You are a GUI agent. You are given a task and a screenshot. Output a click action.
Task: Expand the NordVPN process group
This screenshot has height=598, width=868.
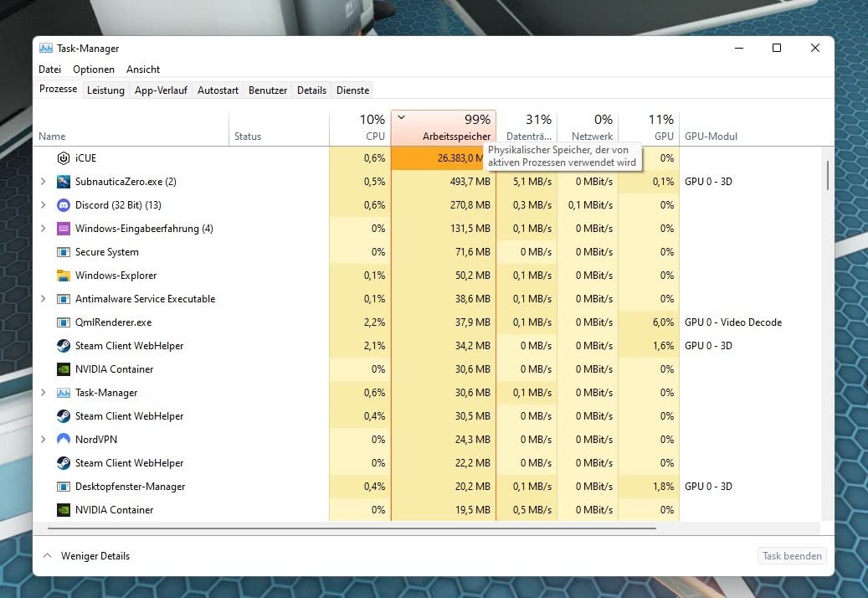[44, 439]
